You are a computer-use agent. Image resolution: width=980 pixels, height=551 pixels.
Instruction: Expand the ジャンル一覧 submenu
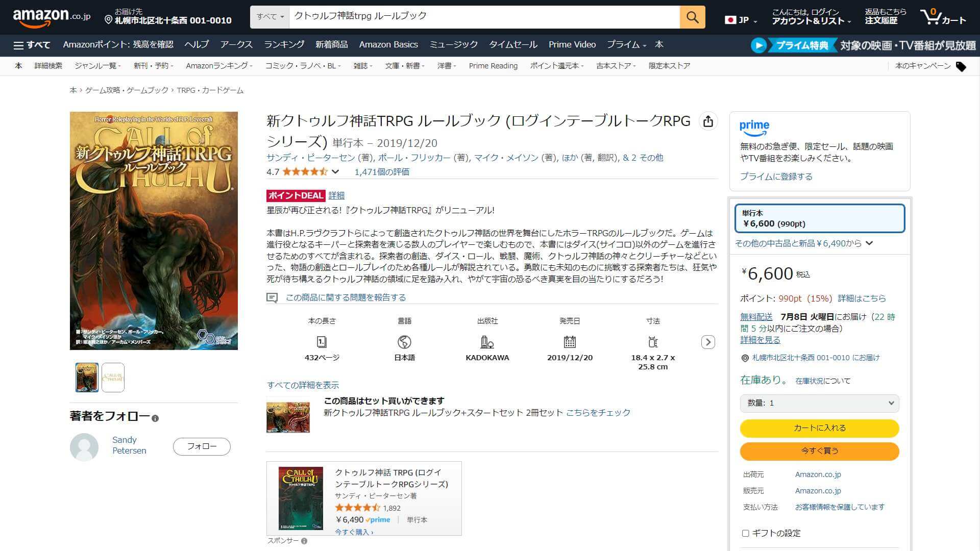pyautogui.click(x=98, y=66)
